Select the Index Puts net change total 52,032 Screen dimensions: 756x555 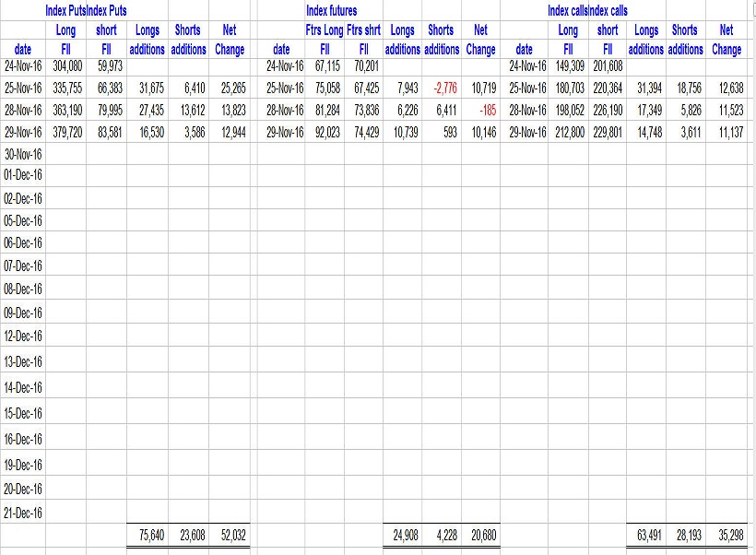click(229, 533)
